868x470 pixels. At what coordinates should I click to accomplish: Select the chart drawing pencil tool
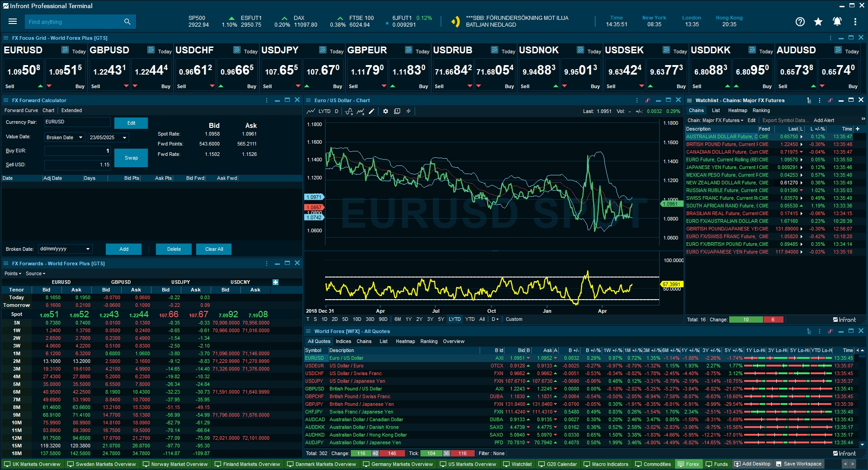point(372,111)
